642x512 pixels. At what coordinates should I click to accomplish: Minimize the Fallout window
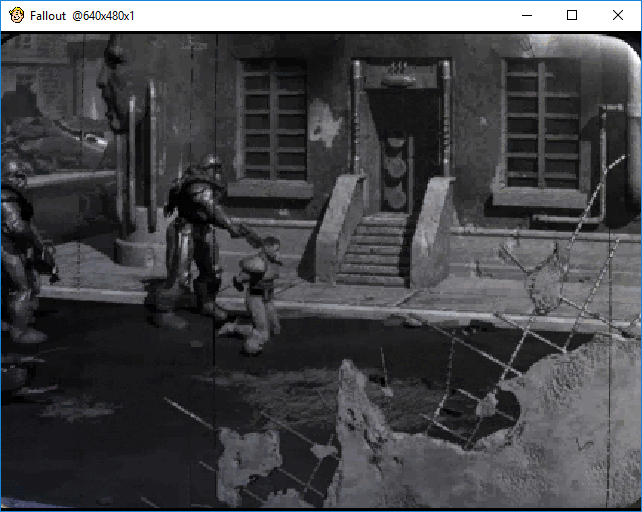(x=527, y=16)
